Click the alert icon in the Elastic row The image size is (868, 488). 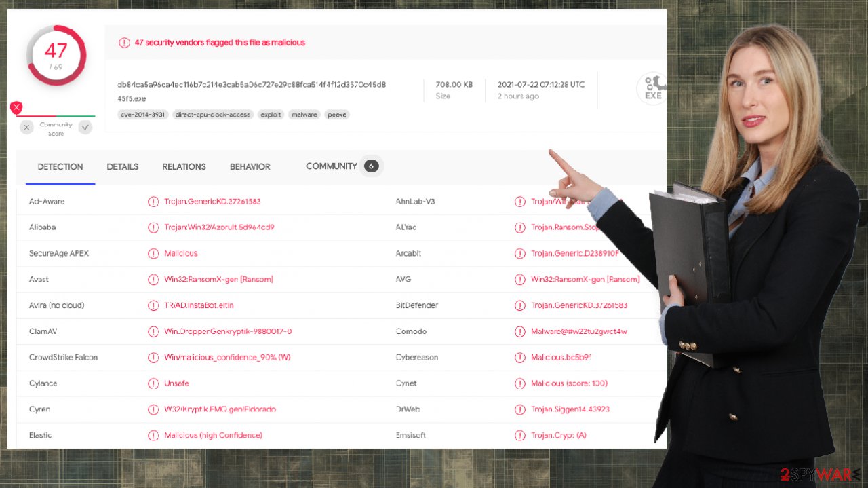click(153, 435)
